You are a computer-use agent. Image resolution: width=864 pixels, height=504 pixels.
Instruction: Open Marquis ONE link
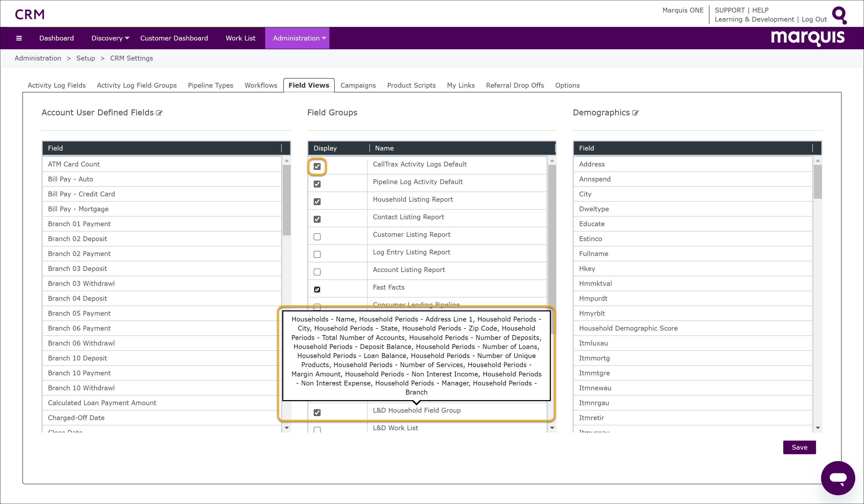click(683, 10)
